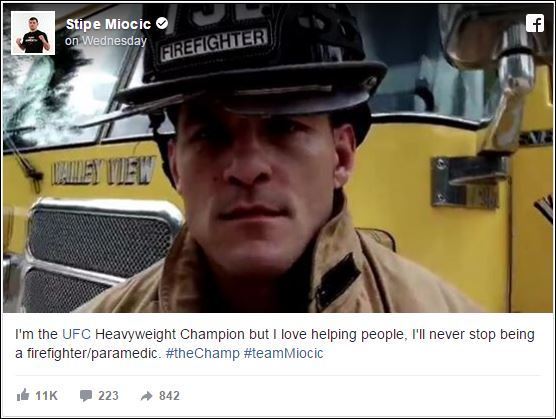This screenshot has width=556, height=419.
Task: Follow the UFC link in caption
Action: coord(76,334)
